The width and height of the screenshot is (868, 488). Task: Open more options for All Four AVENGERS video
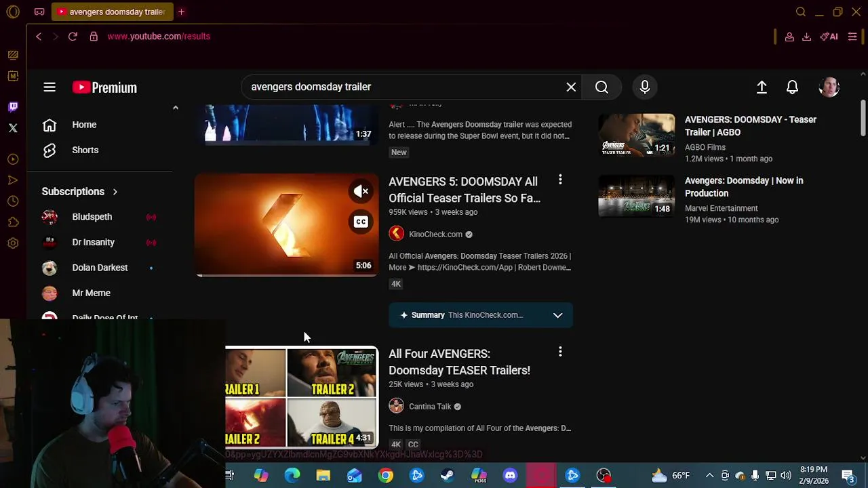coord(560,352)
